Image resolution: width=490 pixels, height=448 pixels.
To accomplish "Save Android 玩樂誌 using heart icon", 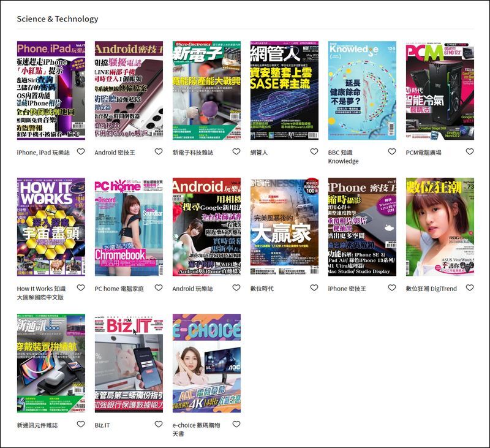I will click(x=236, y=287).
